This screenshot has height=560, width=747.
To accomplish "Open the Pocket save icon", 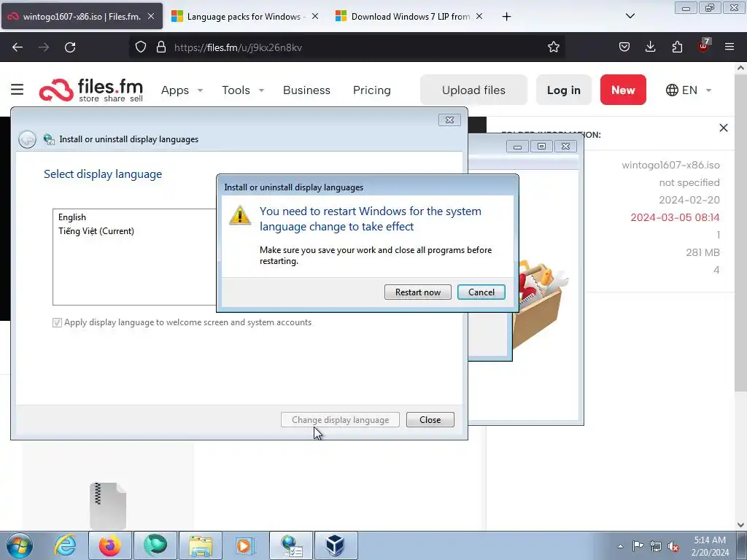I will [x=624, y=47].
